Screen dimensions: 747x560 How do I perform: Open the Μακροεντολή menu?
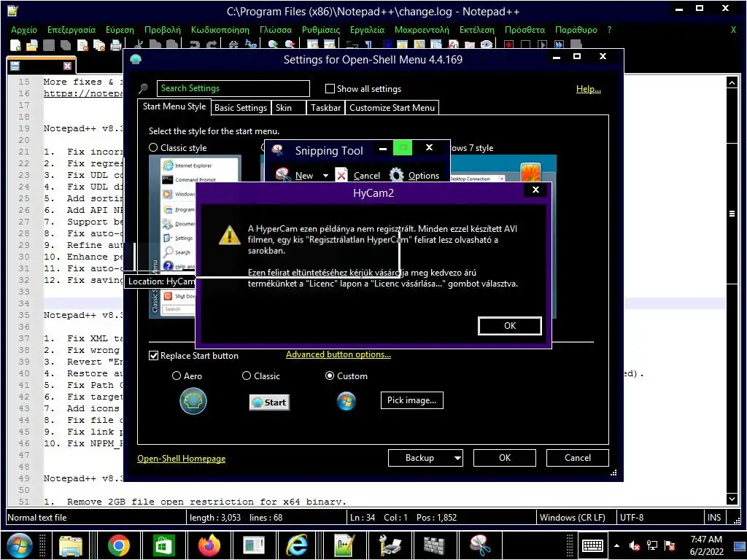(x=422, y=29)
